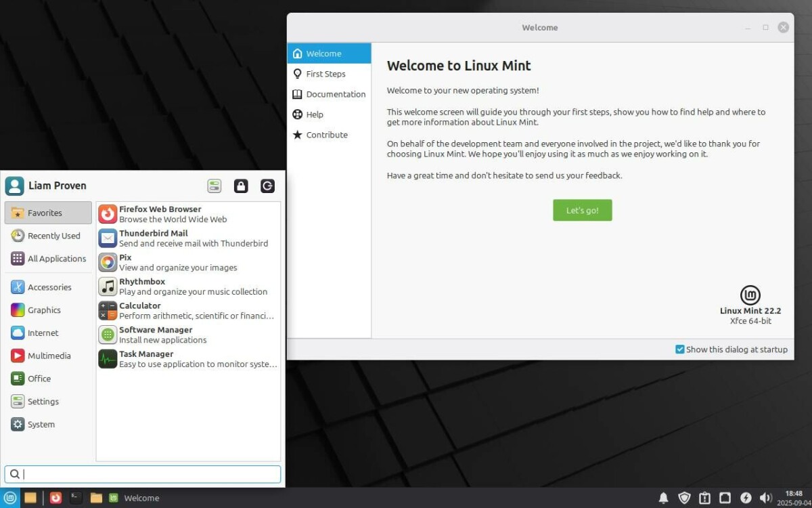
Task: Click the Xfce 64-bit edition text
Action: point(750,321)
